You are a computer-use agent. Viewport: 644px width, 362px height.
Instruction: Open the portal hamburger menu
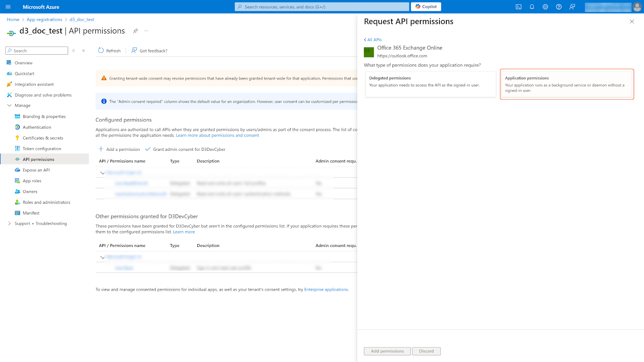[8, 7]
